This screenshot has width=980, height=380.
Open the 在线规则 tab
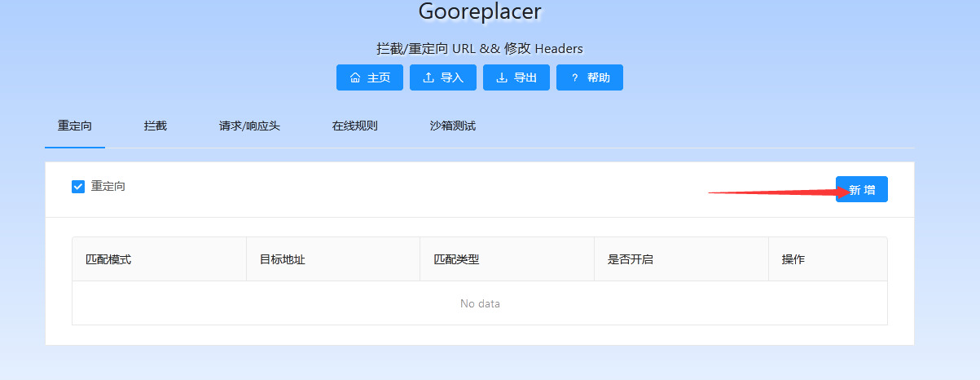[354, 126]
